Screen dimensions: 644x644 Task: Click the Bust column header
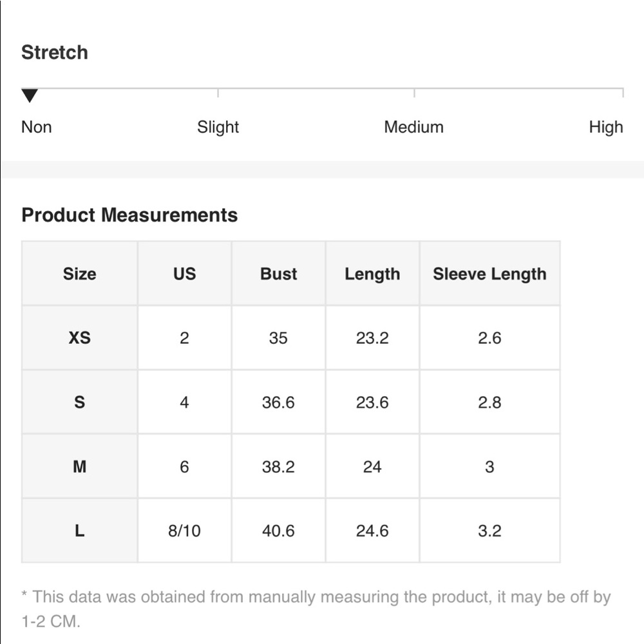[278, 274]
